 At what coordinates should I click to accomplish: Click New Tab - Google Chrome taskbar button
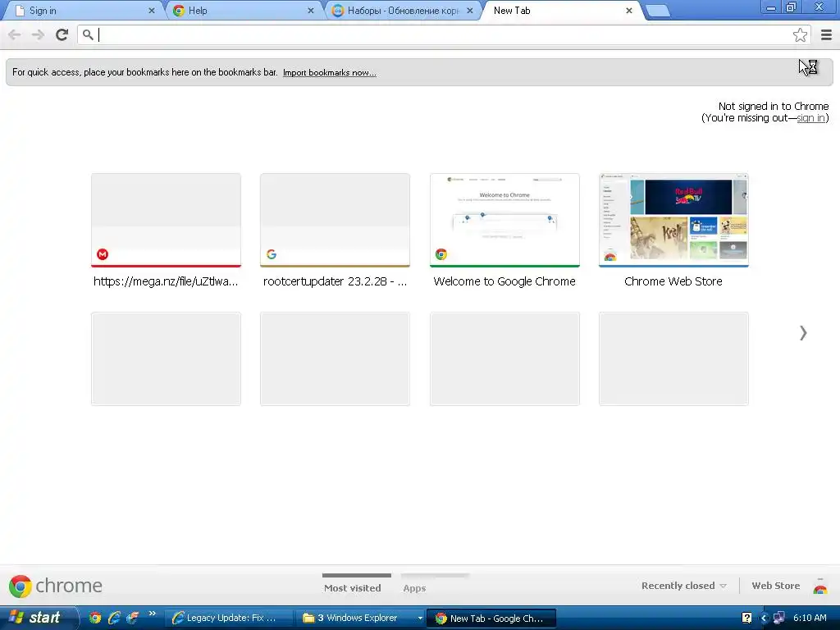coord(491,618)
